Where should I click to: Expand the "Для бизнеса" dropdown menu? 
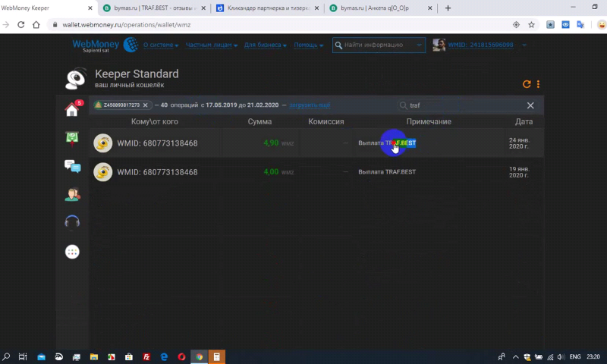point(265,45)
